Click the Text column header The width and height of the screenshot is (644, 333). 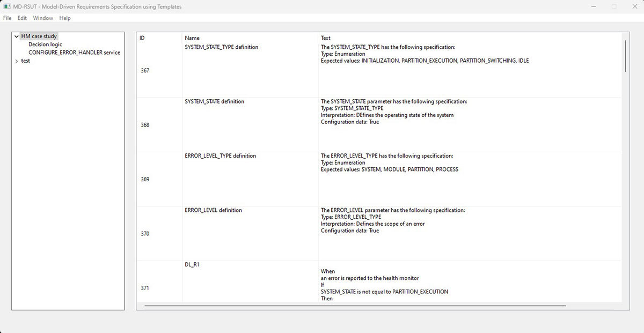click(x=326, y=38)
